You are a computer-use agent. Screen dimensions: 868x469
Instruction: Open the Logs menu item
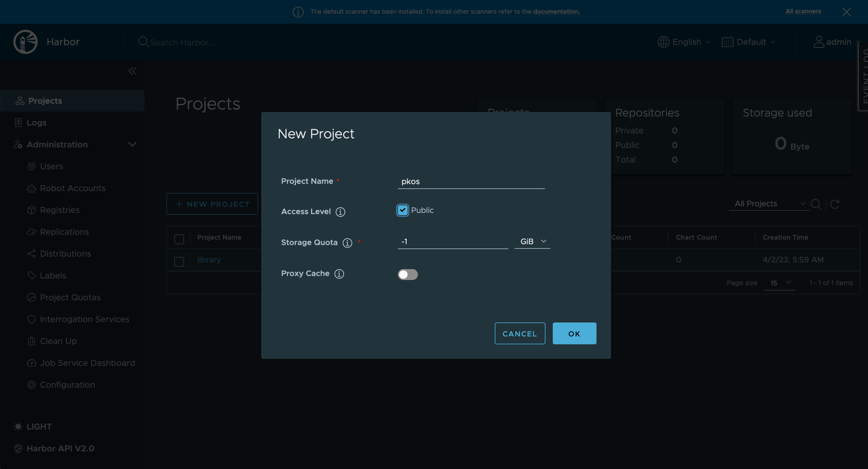coord(36,123)
